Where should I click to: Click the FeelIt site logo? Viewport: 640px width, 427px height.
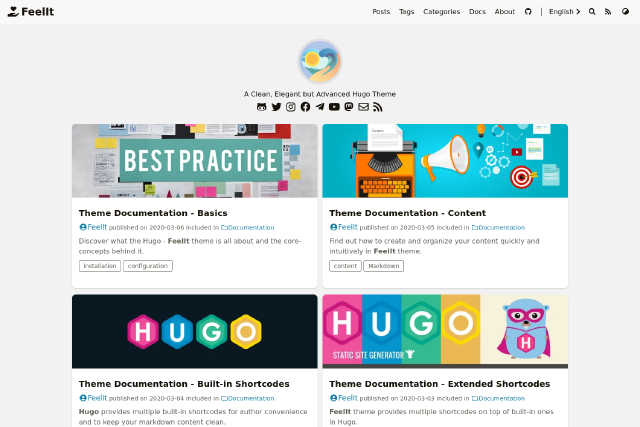pos(30,12)
